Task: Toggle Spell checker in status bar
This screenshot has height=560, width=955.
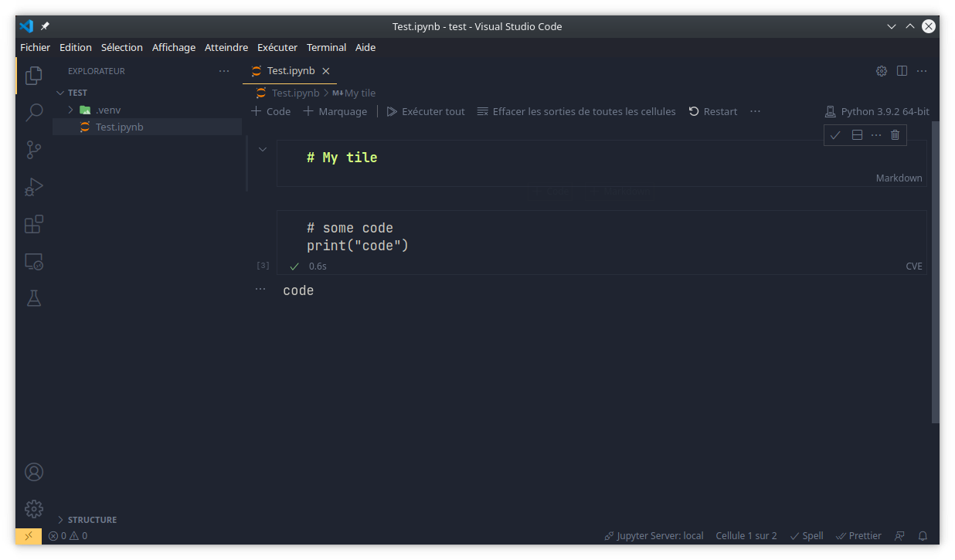Action: [x=807, y=535]
